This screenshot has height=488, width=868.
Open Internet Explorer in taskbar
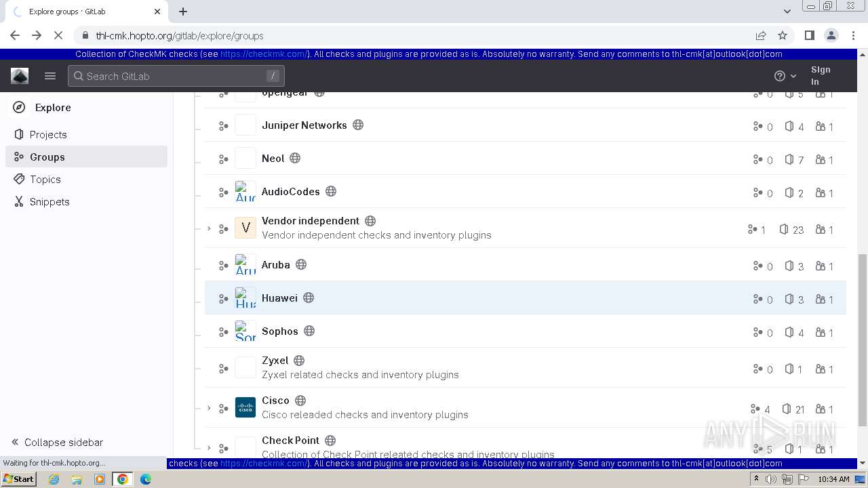(x=54, y=479)
